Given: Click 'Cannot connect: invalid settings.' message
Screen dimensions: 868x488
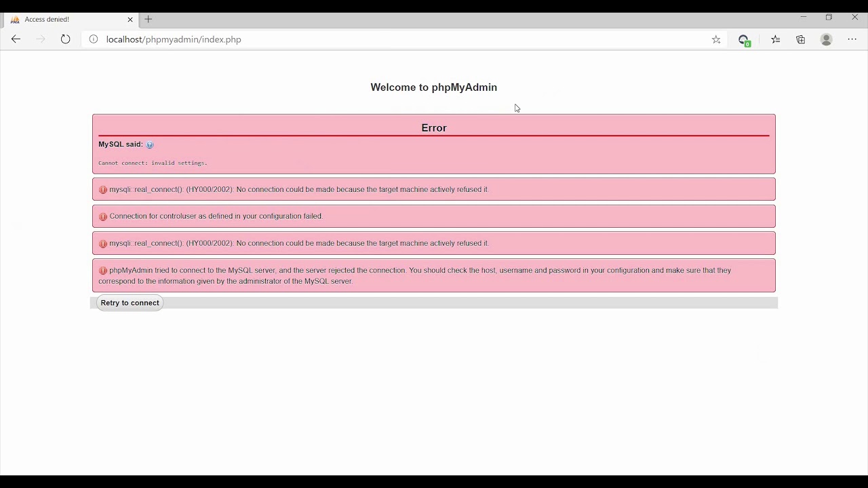Looking at the screenshot, I should pyautogui.click(x=153, y=163).
